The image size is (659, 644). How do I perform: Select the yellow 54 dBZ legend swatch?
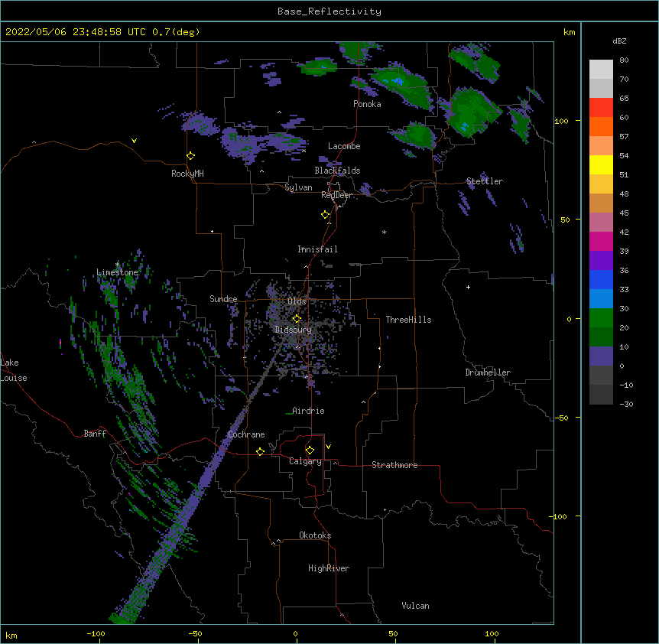coord(601,164)
